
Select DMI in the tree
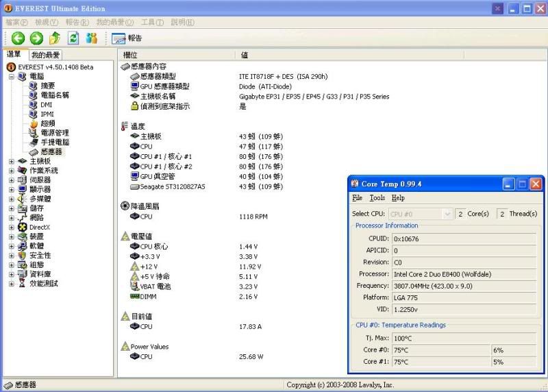(x=46, y=105)
